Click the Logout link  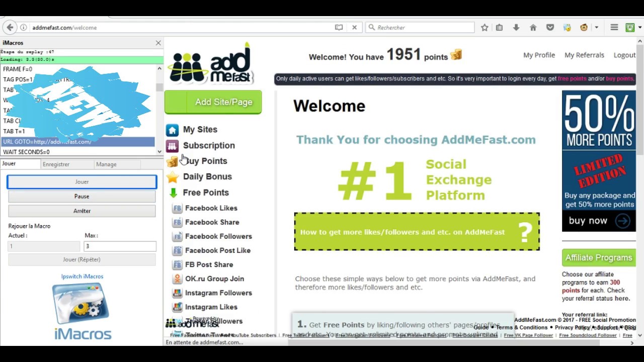(624, 55)
